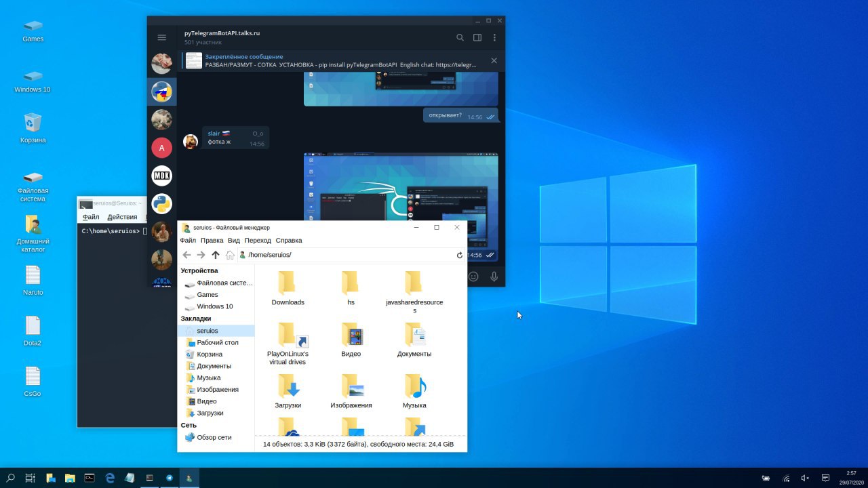
Task: Reload the current folder view
Action: coord(459,255)
